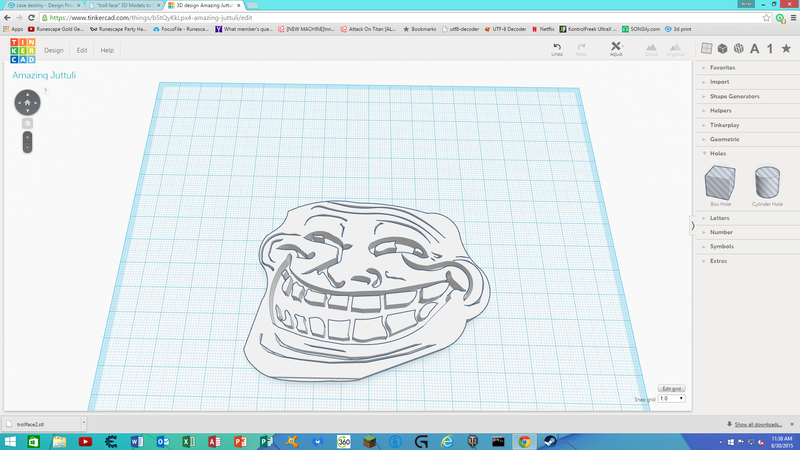This screenshot has width=800, height=450.
Task: Pick the Box Hole shape
Action: (x=720, y=186)
